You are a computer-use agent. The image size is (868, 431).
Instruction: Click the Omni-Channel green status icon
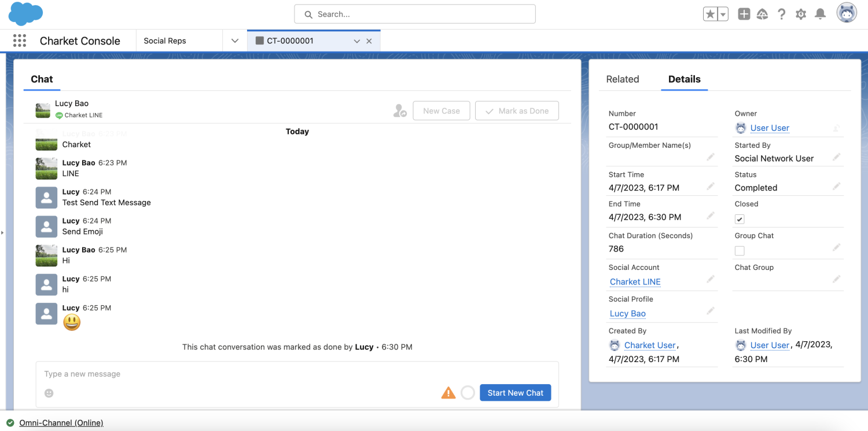(10, 423)
